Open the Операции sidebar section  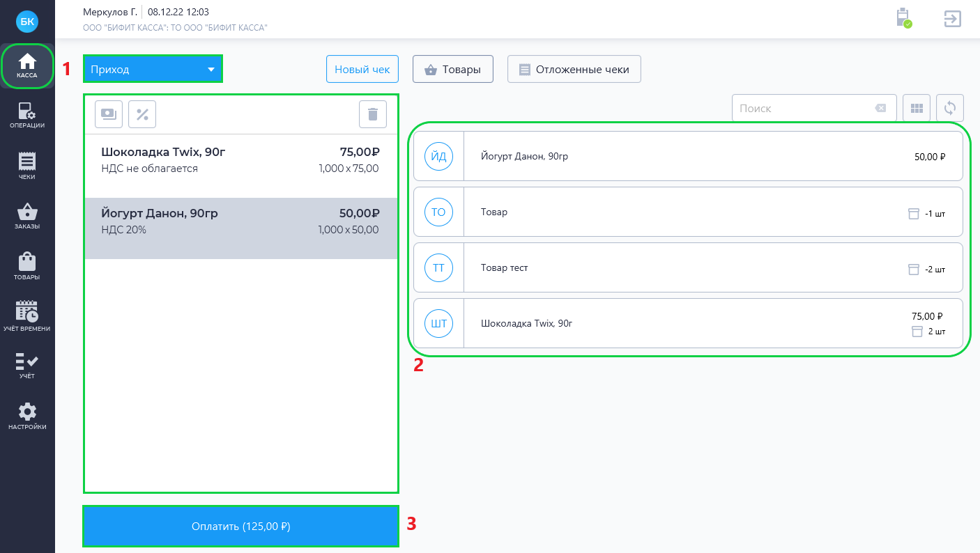27,115
